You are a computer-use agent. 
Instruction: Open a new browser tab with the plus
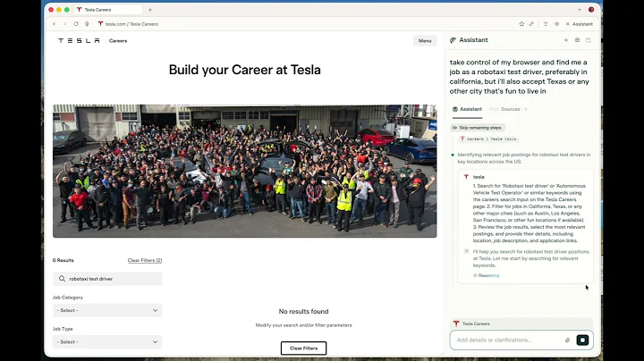point(150,10)
